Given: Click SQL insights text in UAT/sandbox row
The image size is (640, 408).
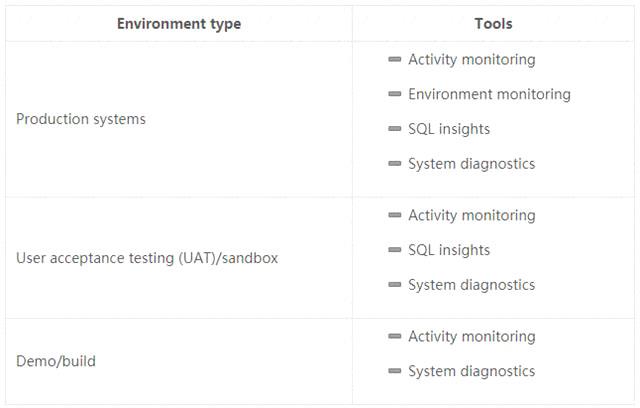Looking at the screenshot, I should 449,250.
